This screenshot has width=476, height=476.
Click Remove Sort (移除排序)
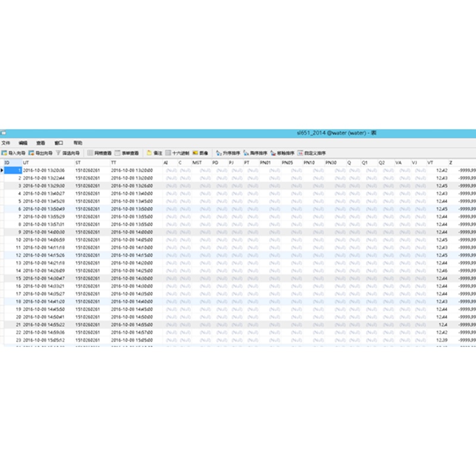[282, 153]
